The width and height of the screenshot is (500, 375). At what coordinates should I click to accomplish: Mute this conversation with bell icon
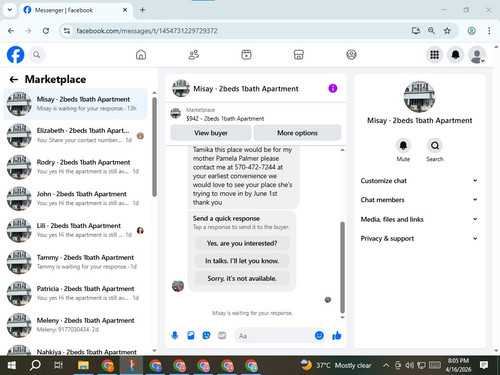tap(403, 146)
